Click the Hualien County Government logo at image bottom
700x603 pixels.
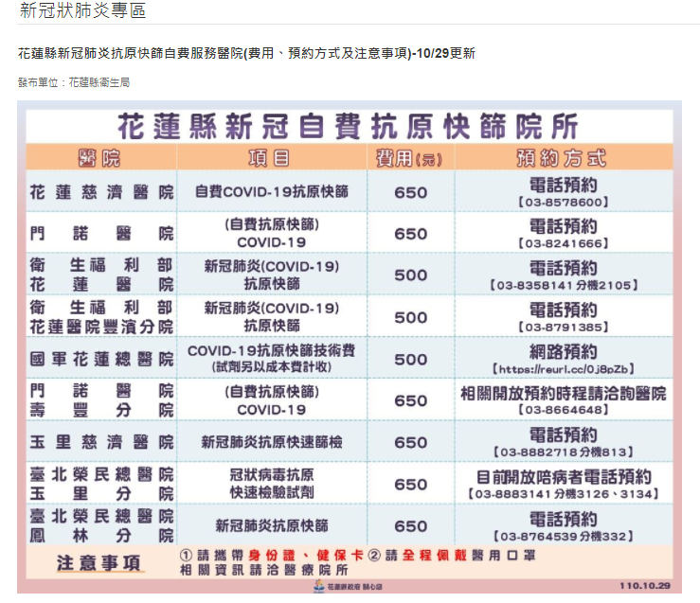pos(349,586)
